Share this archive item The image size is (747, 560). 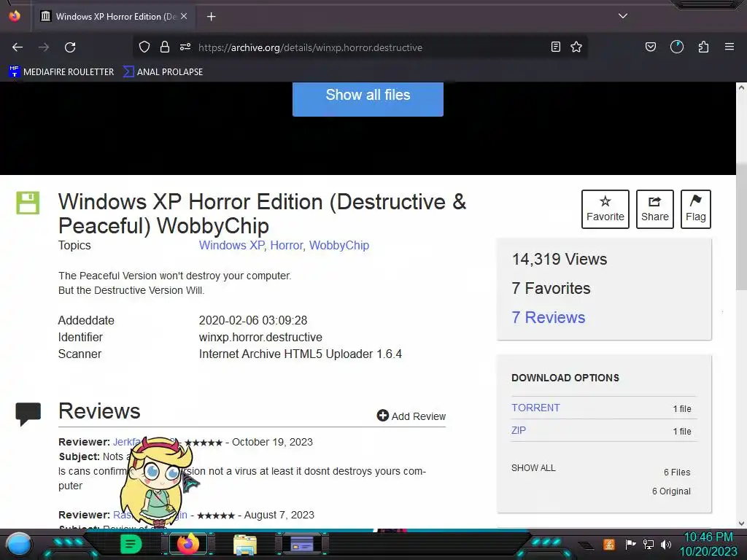(655, 209)
